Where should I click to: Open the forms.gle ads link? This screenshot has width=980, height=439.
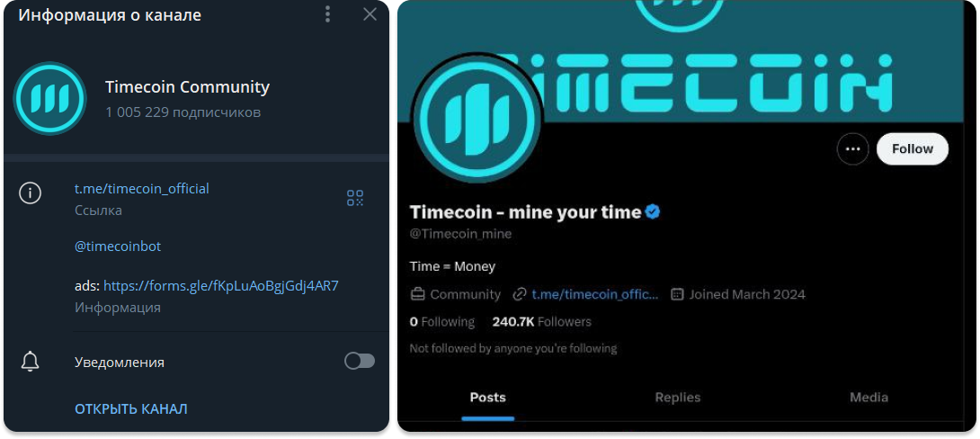220,286
